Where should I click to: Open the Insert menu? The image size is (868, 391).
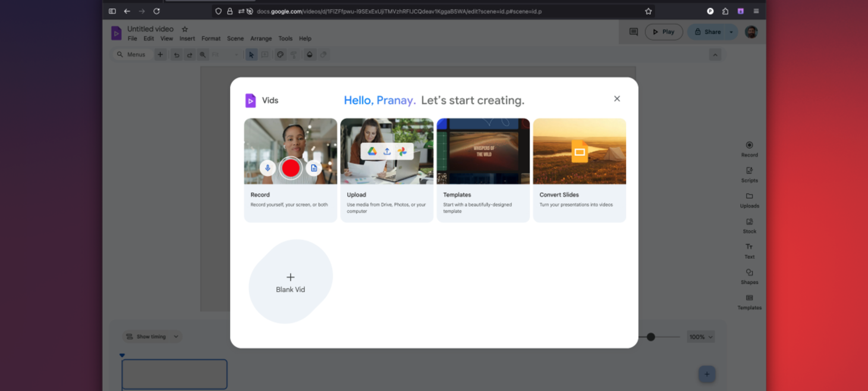pos(187,39)
